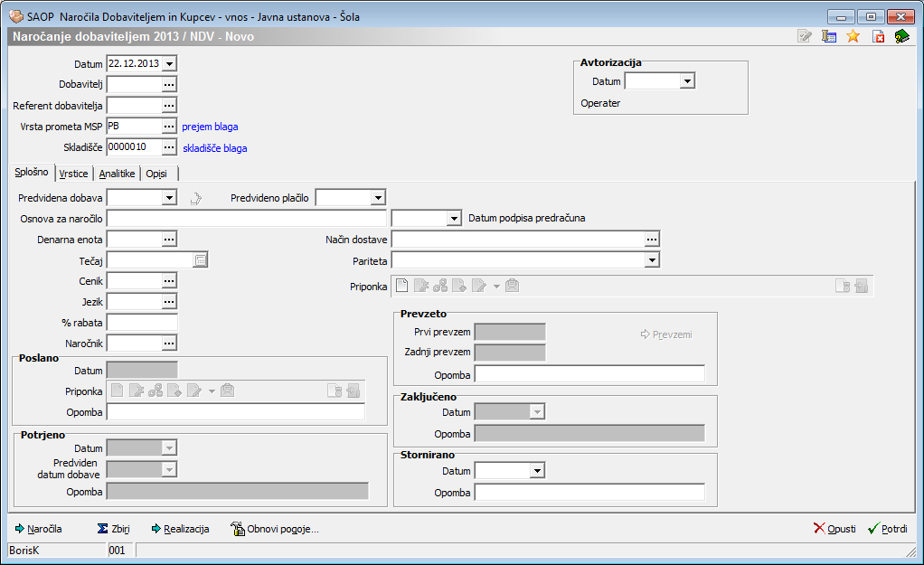Open the main Datum date dropdown
The width and height of the screenshot is (924, 565).
click(x=169, y=63)
